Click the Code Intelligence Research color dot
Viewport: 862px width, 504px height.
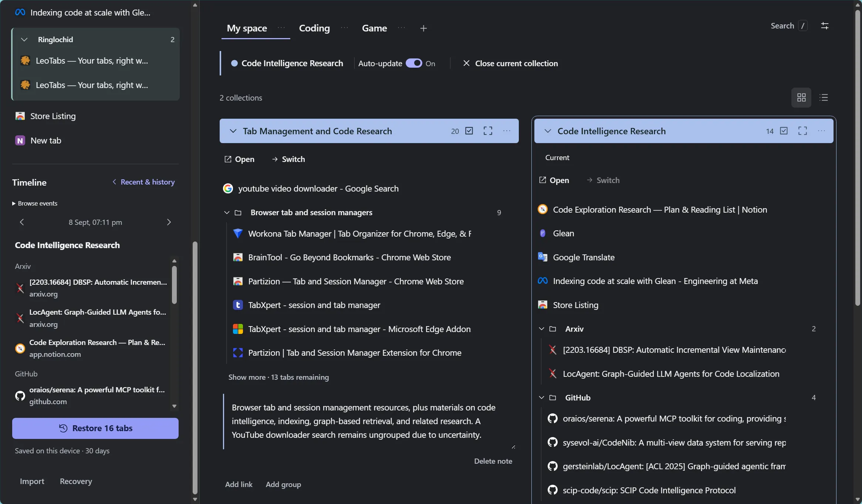click(234, 63)
